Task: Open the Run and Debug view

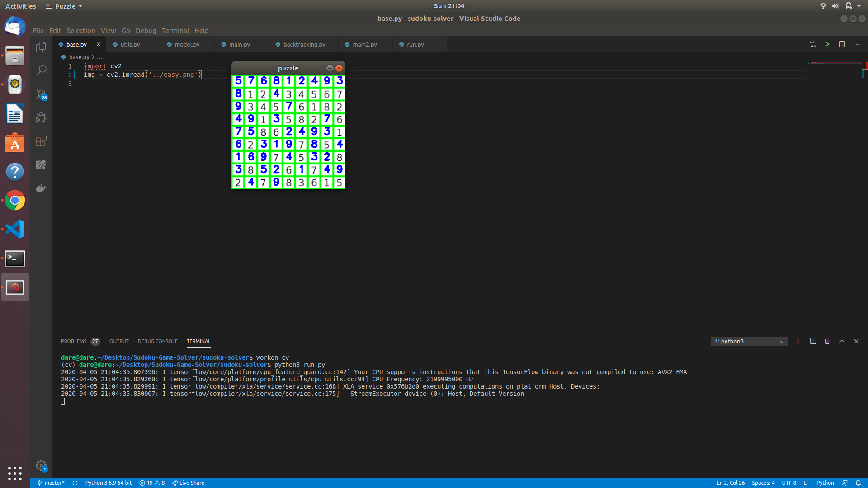Action: 41,117
